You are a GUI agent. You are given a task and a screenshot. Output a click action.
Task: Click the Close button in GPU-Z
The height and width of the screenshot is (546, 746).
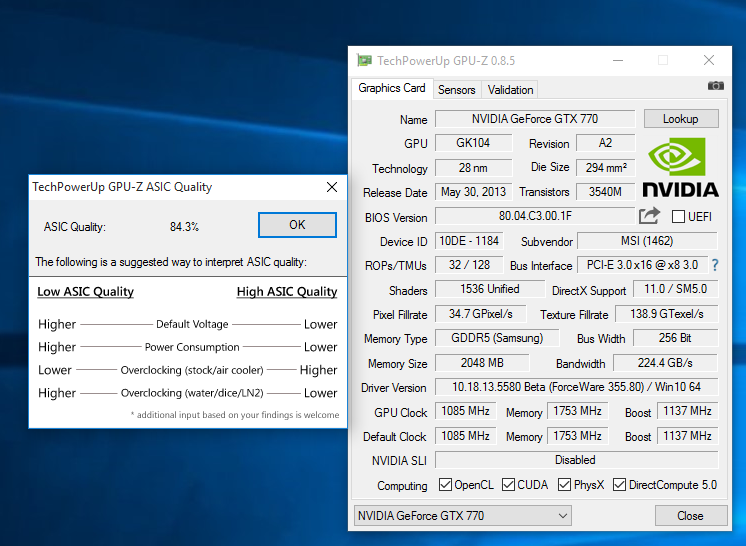[x=691, y=516]
